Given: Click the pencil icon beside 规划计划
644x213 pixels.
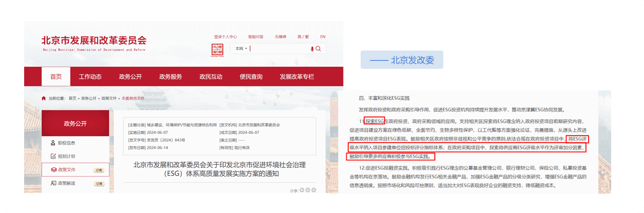Looking at the screenshot, I should (53, 156).
